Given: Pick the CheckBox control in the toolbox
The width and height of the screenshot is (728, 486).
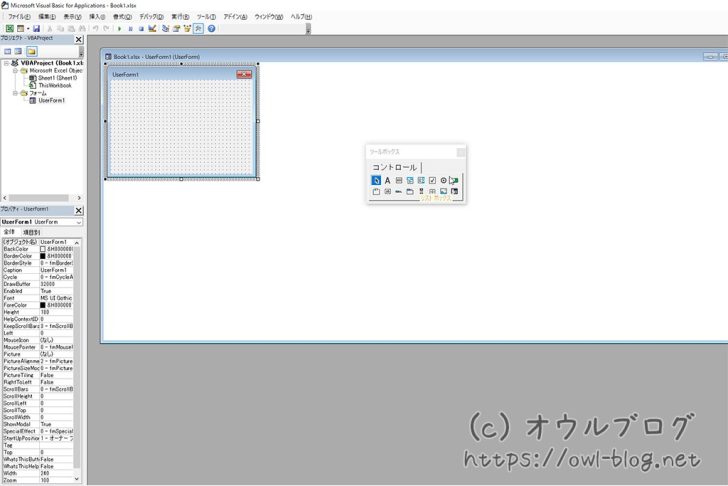Looking at the screenshot, I should 432,180.
